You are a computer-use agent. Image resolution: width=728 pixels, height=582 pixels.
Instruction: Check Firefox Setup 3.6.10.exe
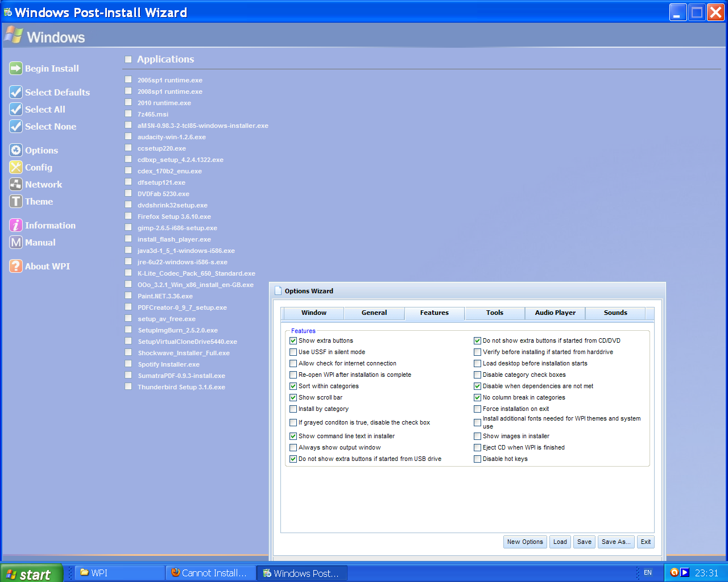point(129,216)
